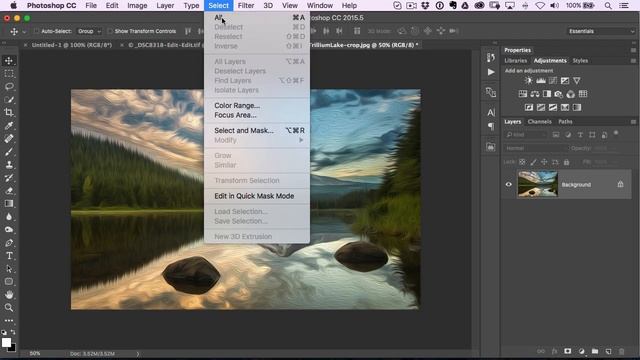Image resolution: width=640 pixels, height=360 pixels.
Task: Open the layer blending mode dropdown
Action: click(x=536, y=148)
